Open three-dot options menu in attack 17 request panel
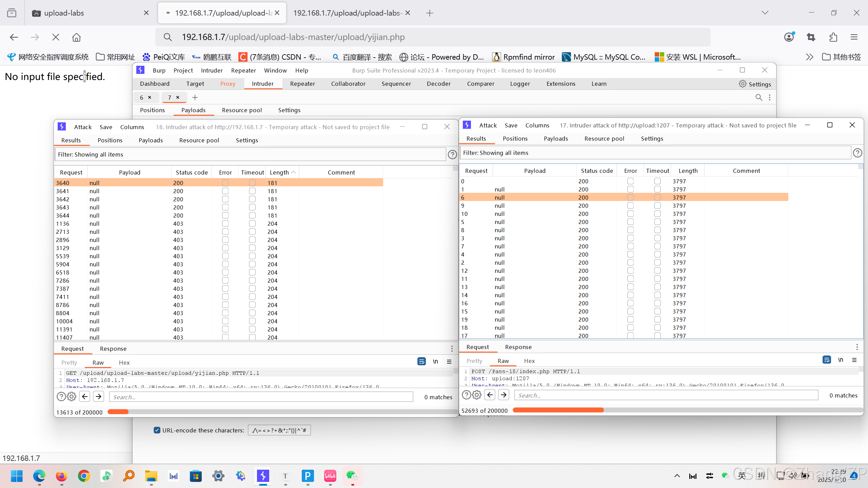 point(857,347)
